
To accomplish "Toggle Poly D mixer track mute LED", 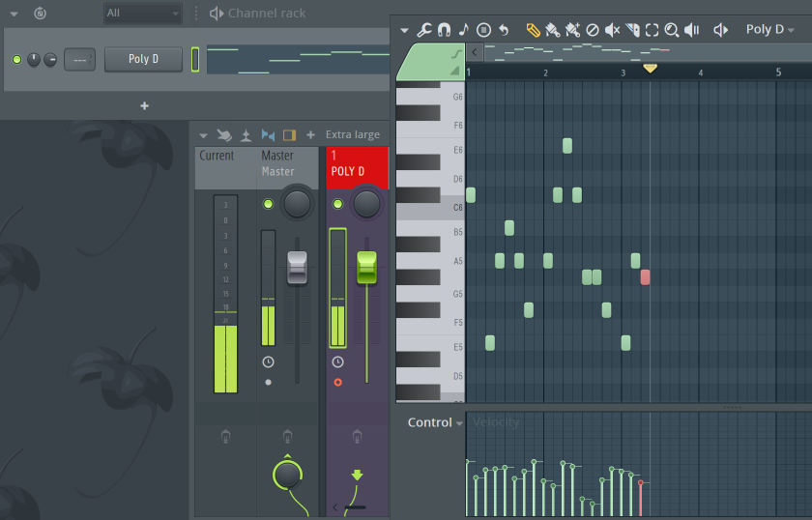I will tap(337, 204).
